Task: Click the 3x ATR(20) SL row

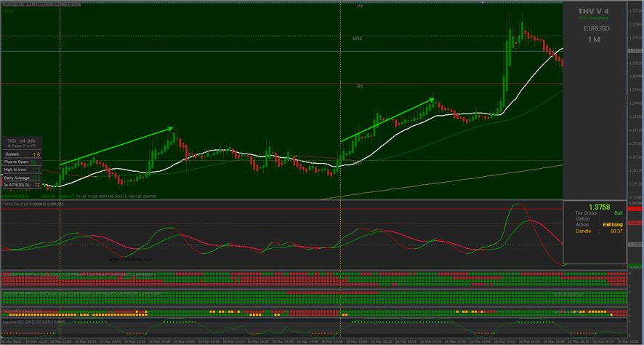Action: 22,185
